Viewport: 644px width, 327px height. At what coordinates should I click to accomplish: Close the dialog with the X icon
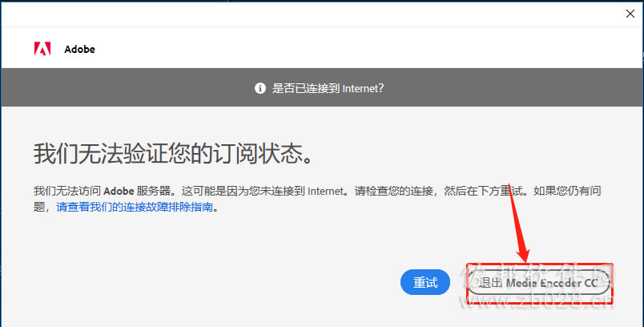tap(630, 14)
